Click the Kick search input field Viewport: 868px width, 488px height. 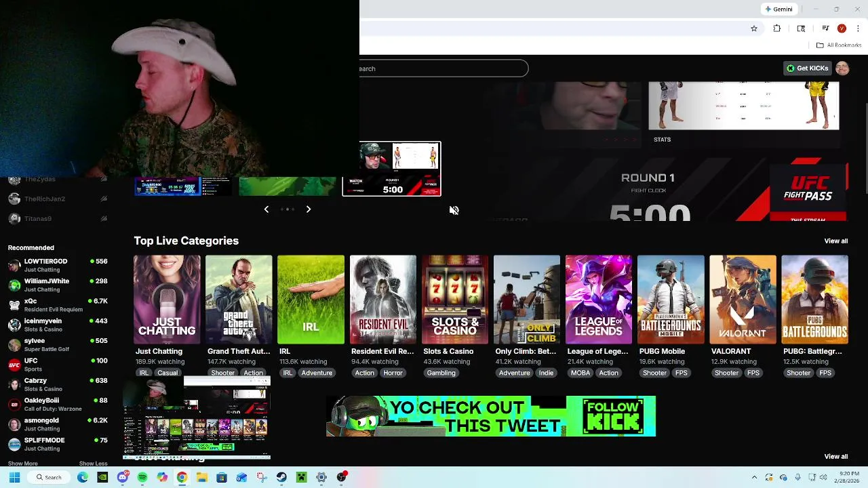click(x=443, y=68)
